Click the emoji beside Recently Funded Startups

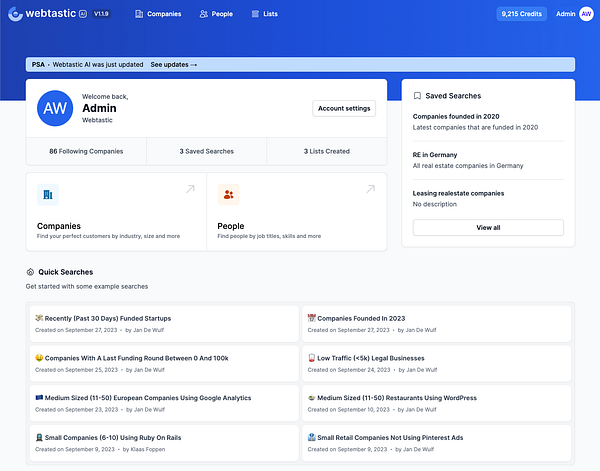click(x=39, y=318)
